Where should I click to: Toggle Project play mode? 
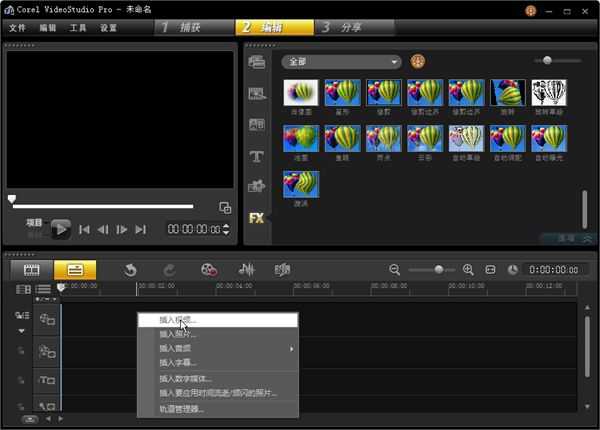[37, 222]
